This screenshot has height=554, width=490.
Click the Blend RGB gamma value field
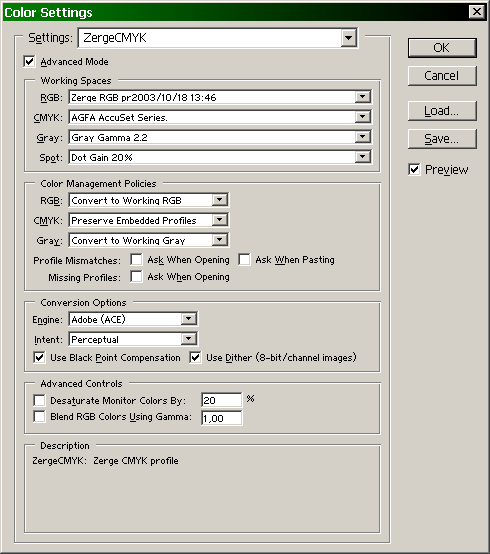point(222,418)
